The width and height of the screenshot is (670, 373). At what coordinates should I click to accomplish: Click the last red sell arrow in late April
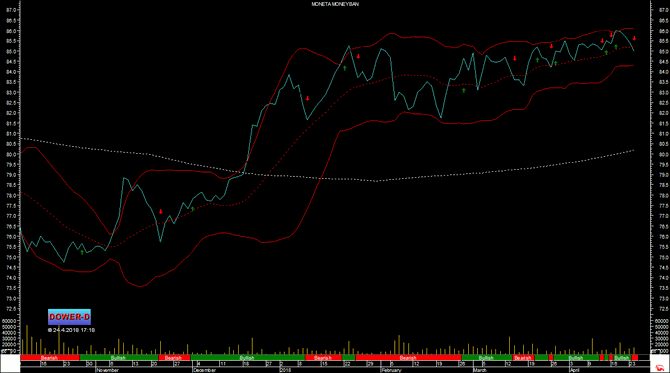tap(635, 38)
